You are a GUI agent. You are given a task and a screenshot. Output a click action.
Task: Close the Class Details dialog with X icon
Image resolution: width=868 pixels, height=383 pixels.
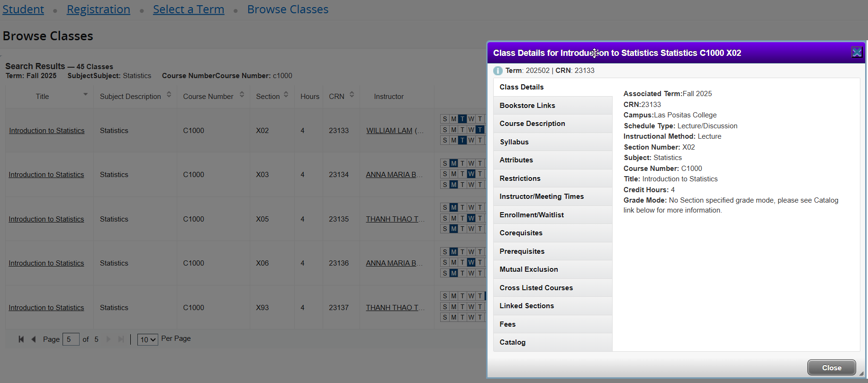coord(857,53)
